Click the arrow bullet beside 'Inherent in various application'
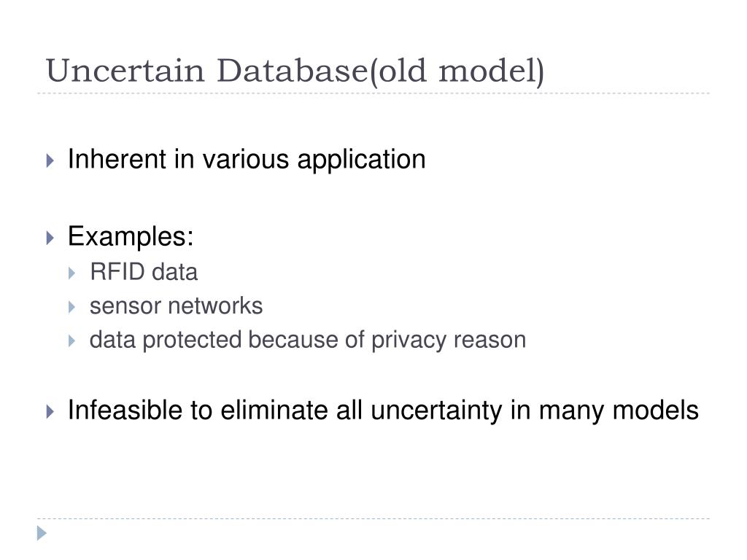The image size is (747, 560). pos(50,160)
